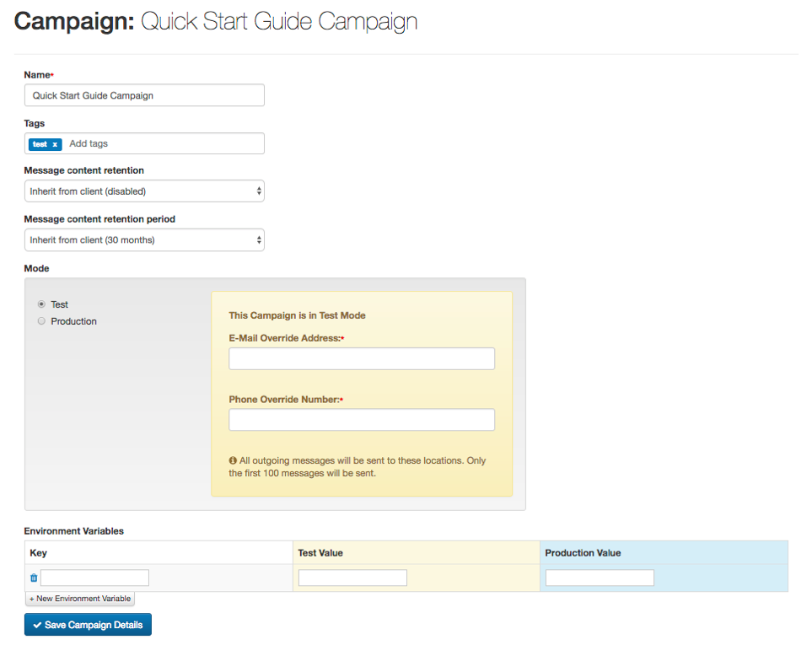
Task: Click the Test Value column header
Action: tap(320, 553)
